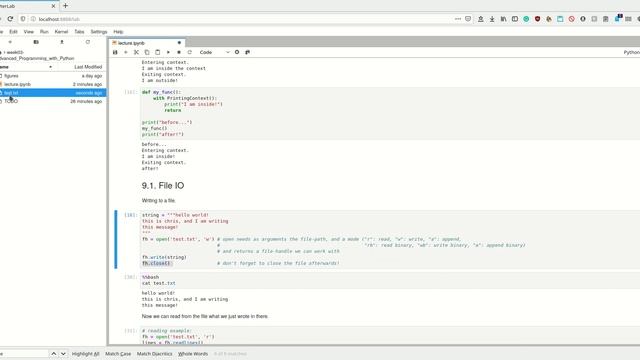Select the TODO file in file browser
Screen dimensions: 640x360
tap(53, 101)
